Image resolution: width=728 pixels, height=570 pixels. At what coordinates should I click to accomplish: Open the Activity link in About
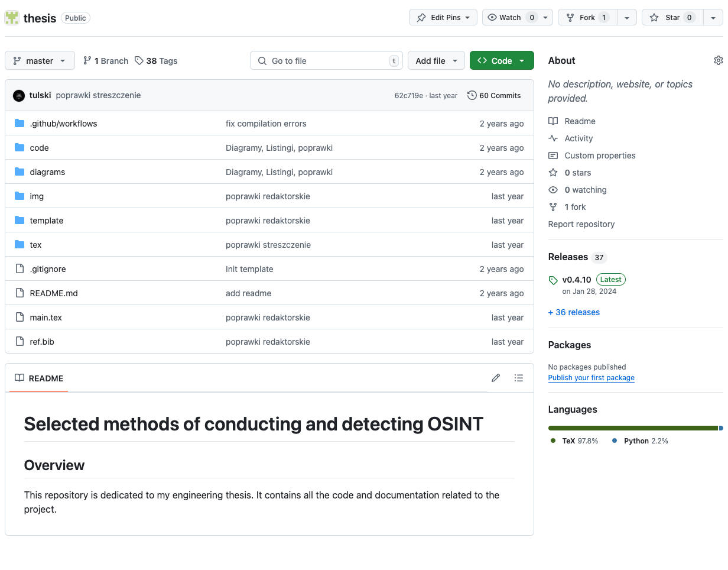point(578,138)
